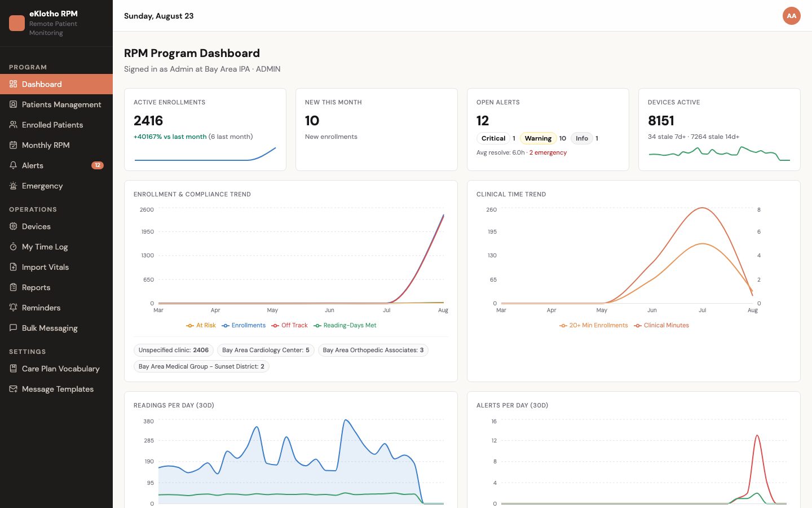
Task: Click the Monthly RPM calendar icon
Action: pos(13,145)
